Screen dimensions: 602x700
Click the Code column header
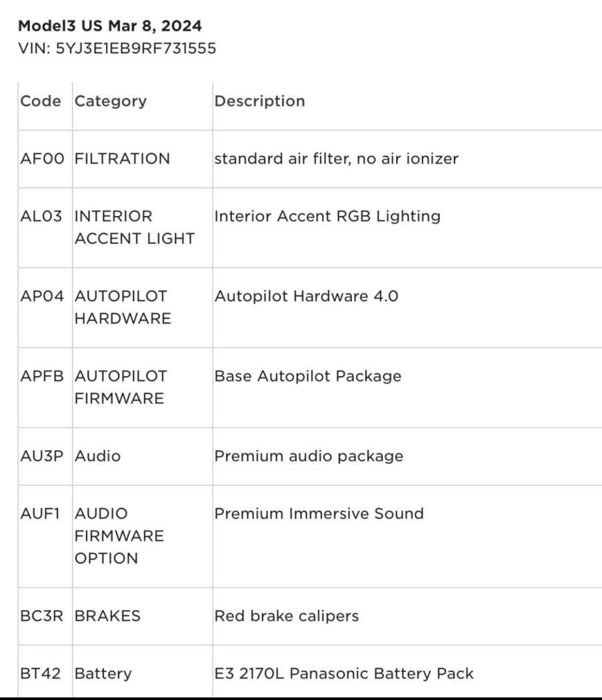pyautogui.click(x=41, y=101)
